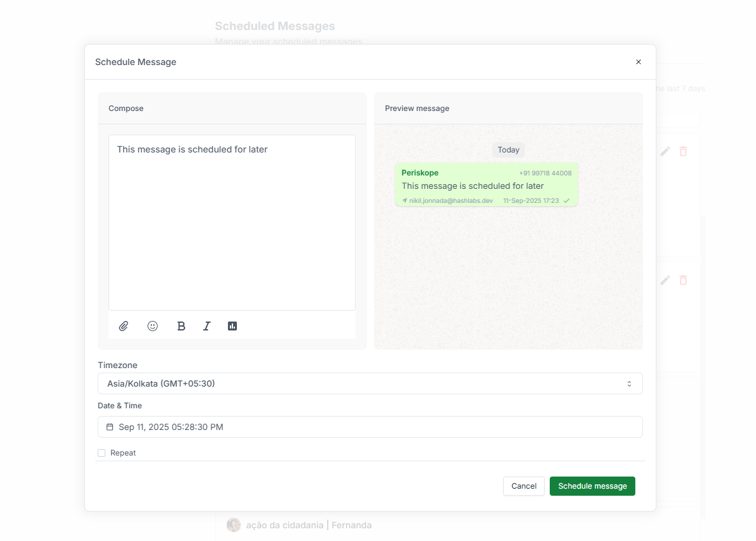Click the paperclip attachment icon

click(124, 326)
